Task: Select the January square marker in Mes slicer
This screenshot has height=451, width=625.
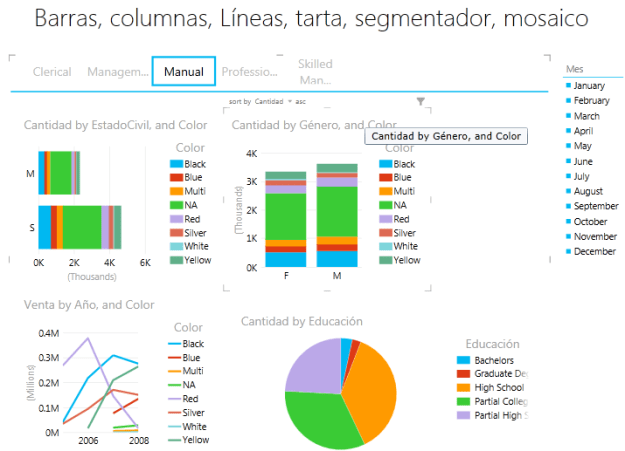Action: [x=568, y=85]
